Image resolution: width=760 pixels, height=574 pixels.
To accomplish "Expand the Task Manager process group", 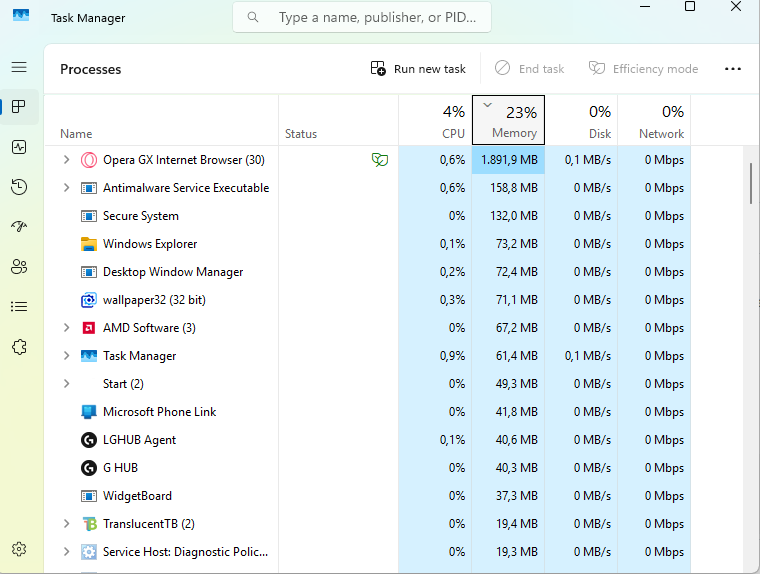I will coord(66,356).
